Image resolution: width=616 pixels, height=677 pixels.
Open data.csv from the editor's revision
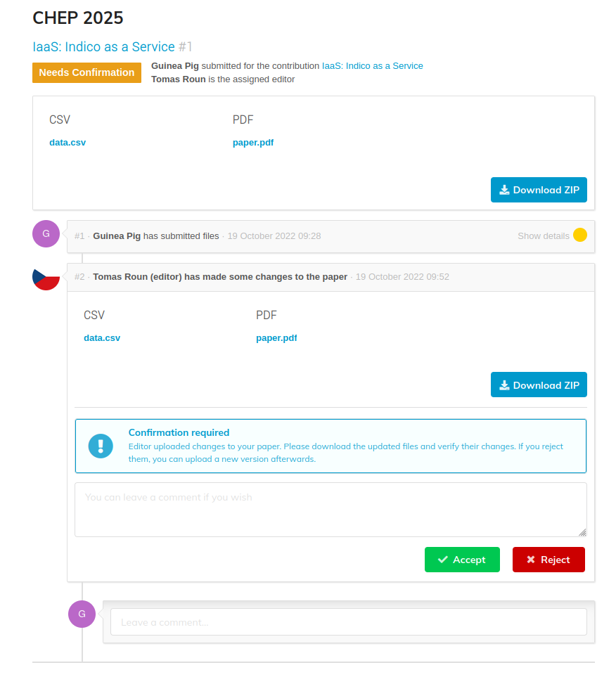[x=102, y=338]
